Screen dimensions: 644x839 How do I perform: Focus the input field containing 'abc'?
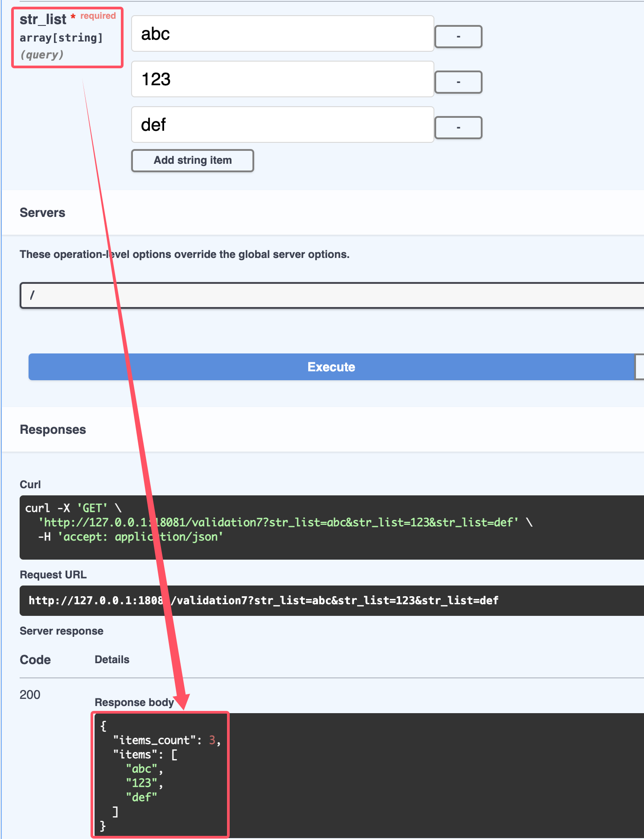tap(282, 34)
